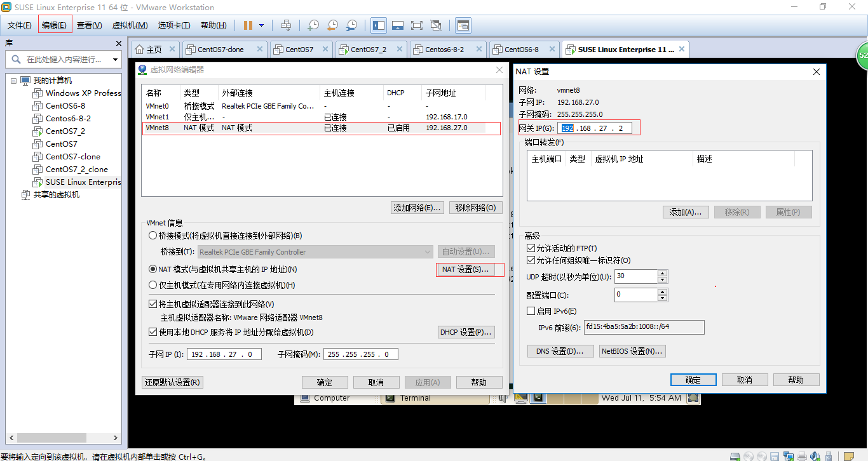
Task: Open the 编辑(E) menu
Action: coord(55,25)
